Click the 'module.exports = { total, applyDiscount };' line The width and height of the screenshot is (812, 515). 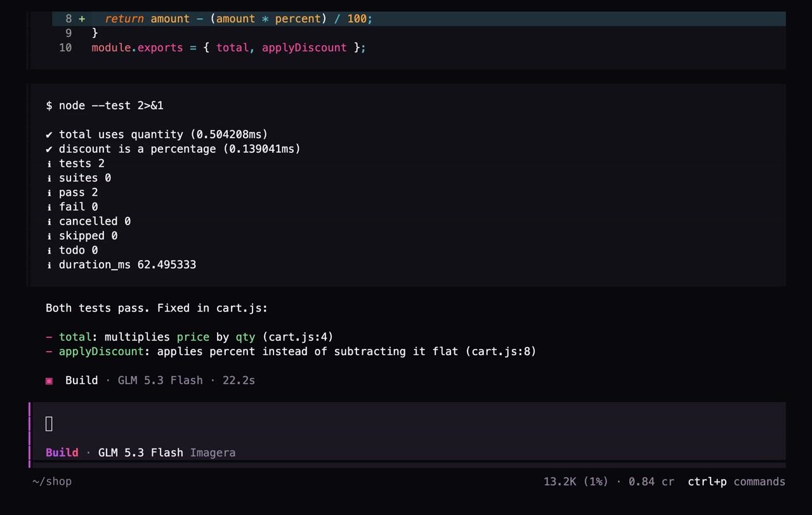click(229, 48)
